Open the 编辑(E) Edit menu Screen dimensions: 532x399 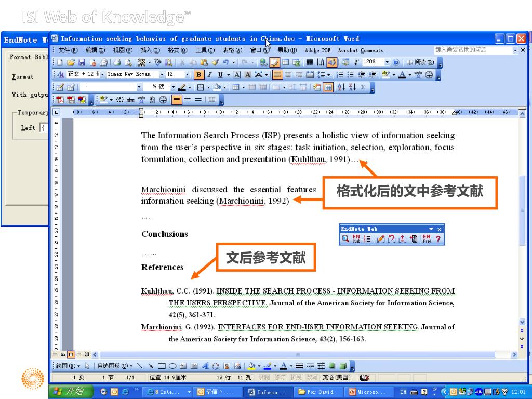pos(96,50)
